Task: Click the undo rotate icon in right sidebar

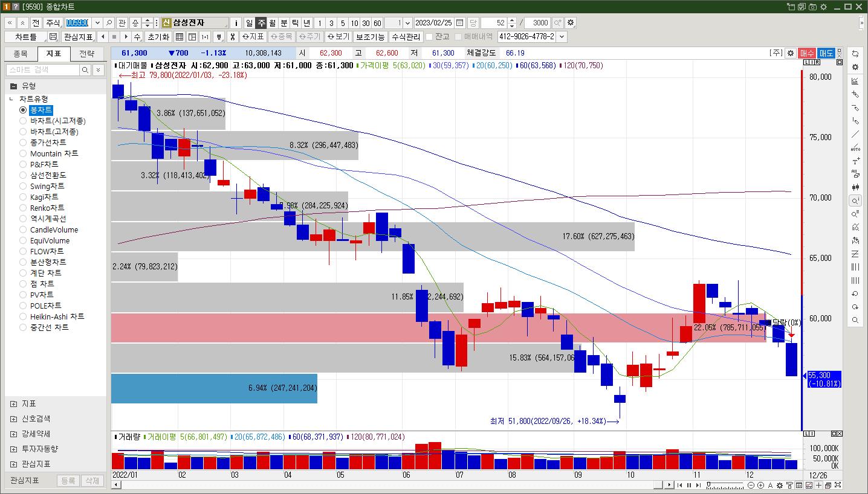Action: pyautogui.click(x=855, y=294)
